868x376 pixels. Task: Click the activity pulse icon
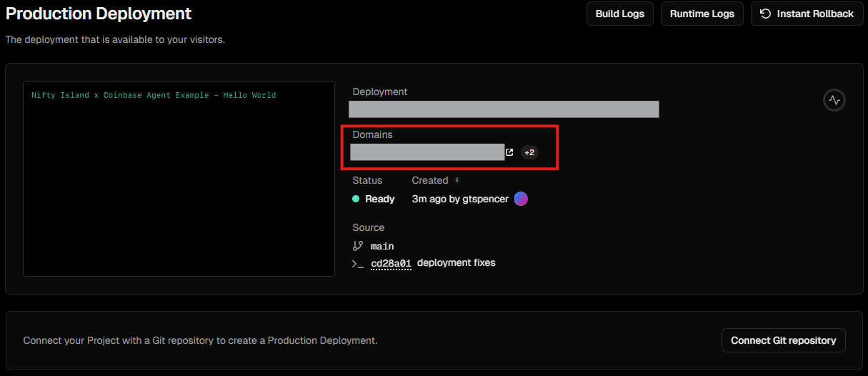(x=834, y=100)
